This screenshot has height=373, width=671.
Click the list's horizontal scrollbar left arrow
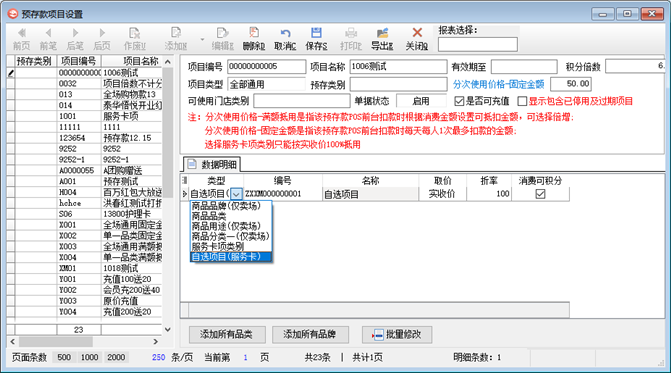click(12, 341)
